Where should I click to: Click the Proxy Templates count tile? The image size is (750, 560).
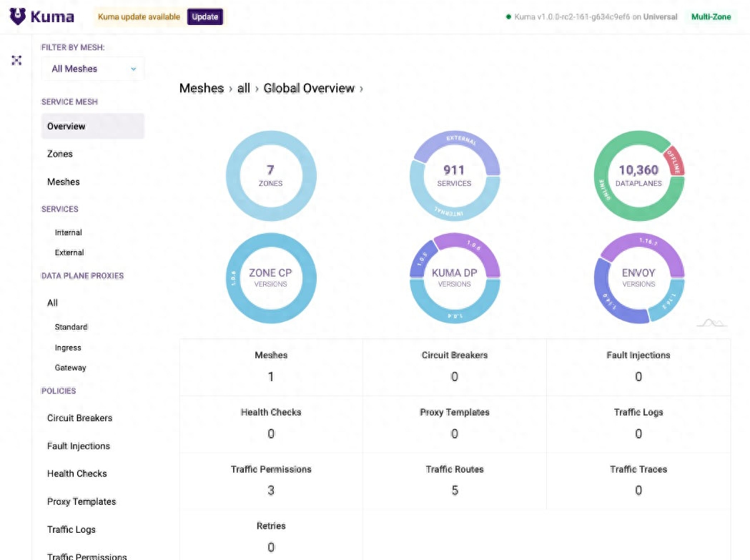pyautogui.click(x=455, y=424)
